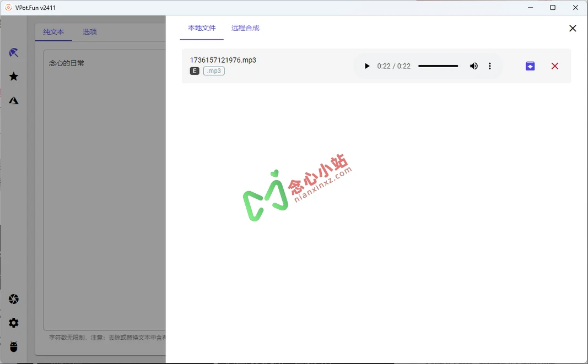Open the star favorites icon in the sidebar
The height and width of the screenshot is (364, 588).
(13, 76)
